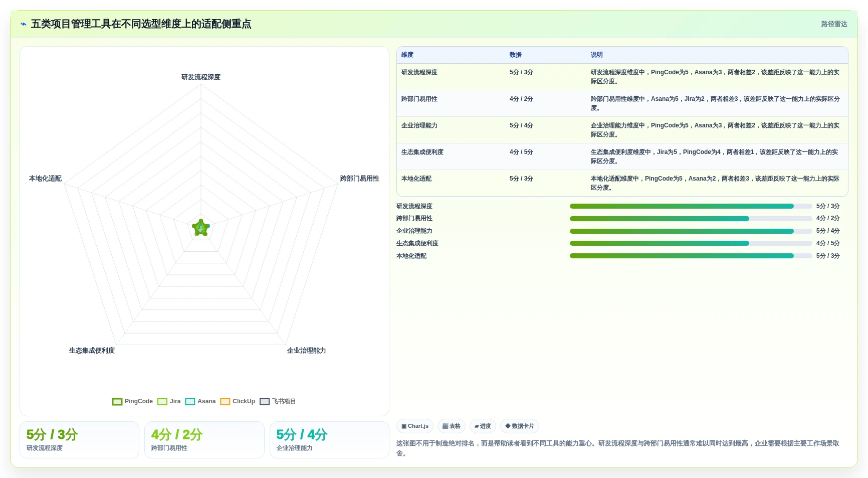Click the 4分 / 5分 value in the table
The width and height of the screenshot is (868, 478).
[x=521, y=152]
